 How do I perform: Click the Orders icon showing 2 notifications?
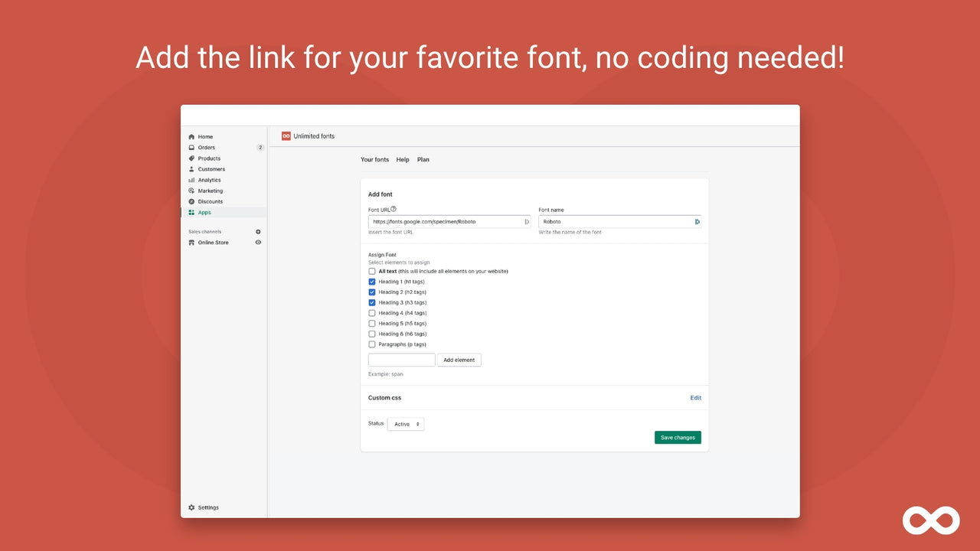coord(193,147)
